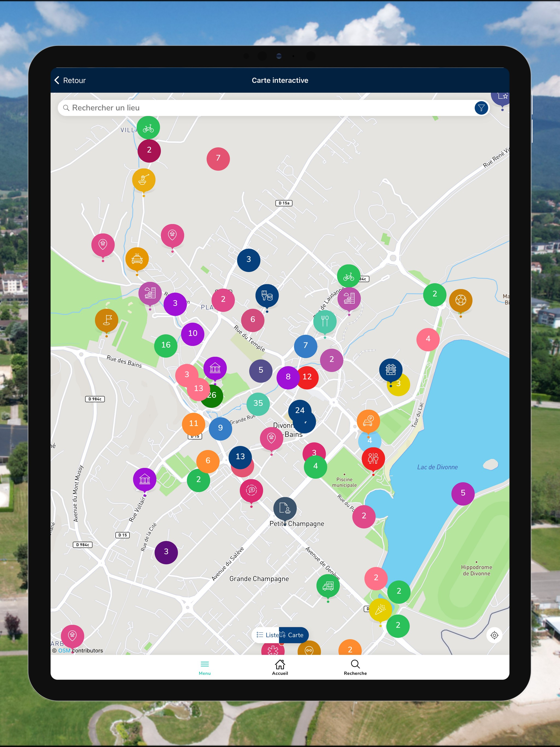Tap the orange car parking marker
Viewport: 560px width, 747px height.
click(x=368, y=421)
